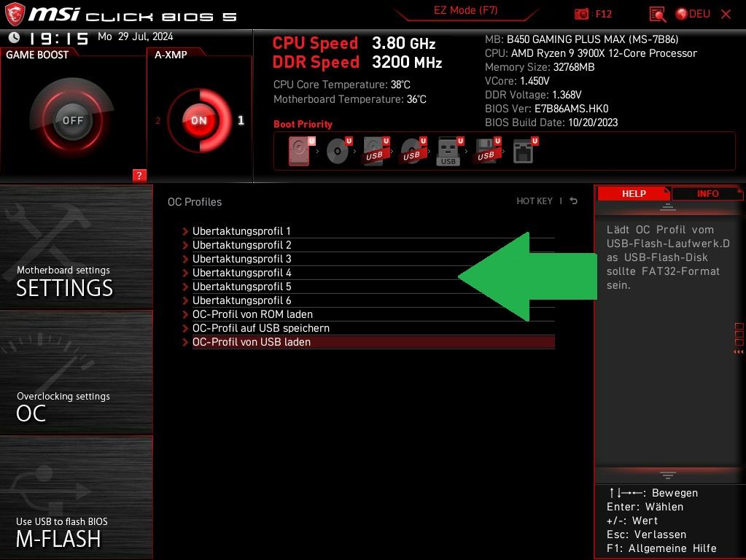Image resolution: width=746 pixels, height=560 pixels.
Task: Click the clock icon beside the time
Action: point(15,38)
